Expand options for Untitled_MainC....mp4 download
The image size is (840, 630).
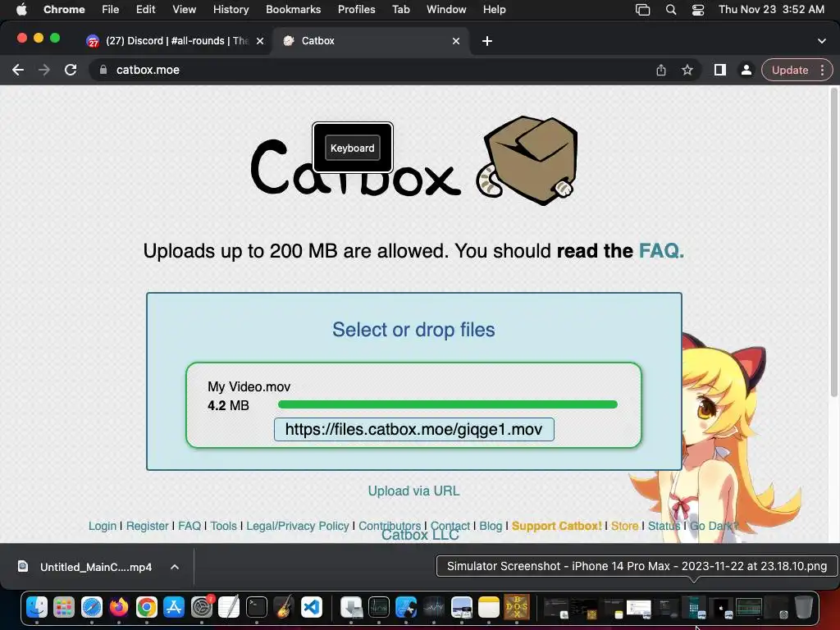[x=175, y=567]
